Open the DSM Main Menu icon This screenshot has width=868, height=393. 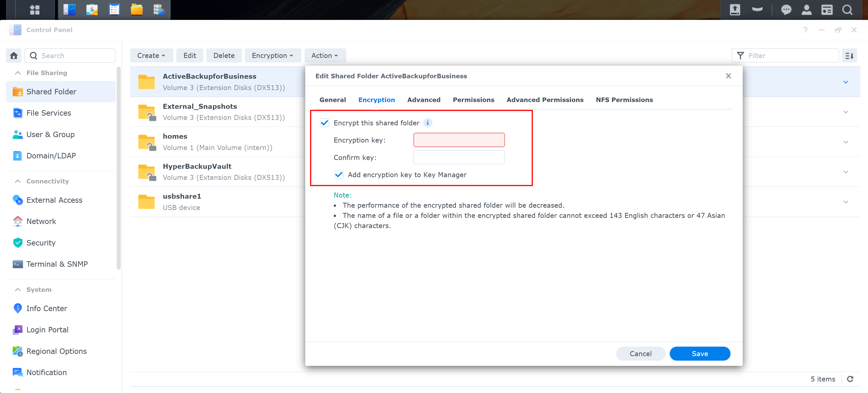click(35, 10)
